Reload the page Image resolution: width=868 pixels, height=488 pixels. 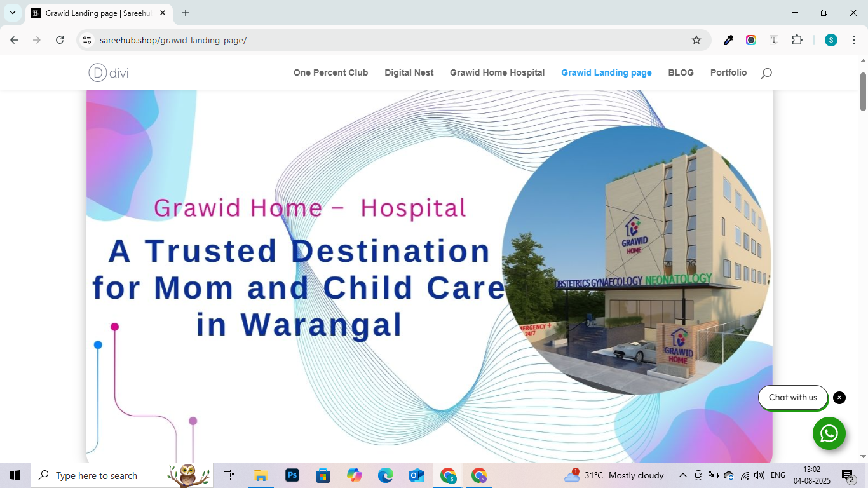tap(60, 40)
